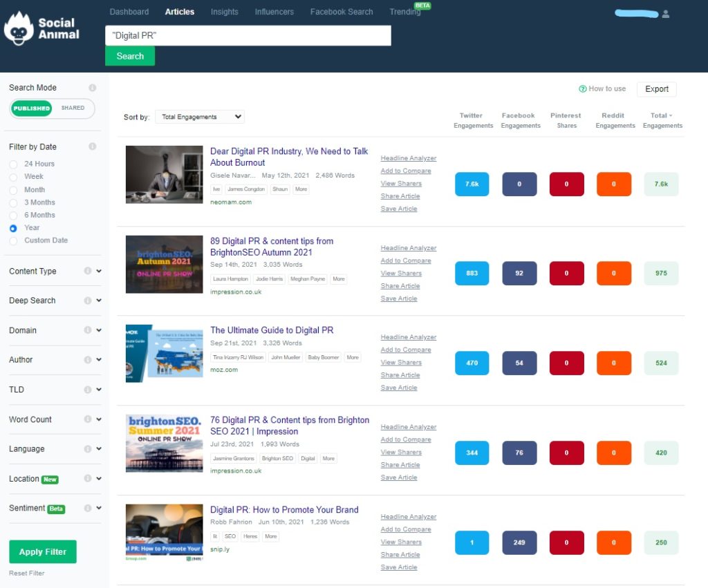Select the 24 Hours date filter
708x588 pixels.
14,164
